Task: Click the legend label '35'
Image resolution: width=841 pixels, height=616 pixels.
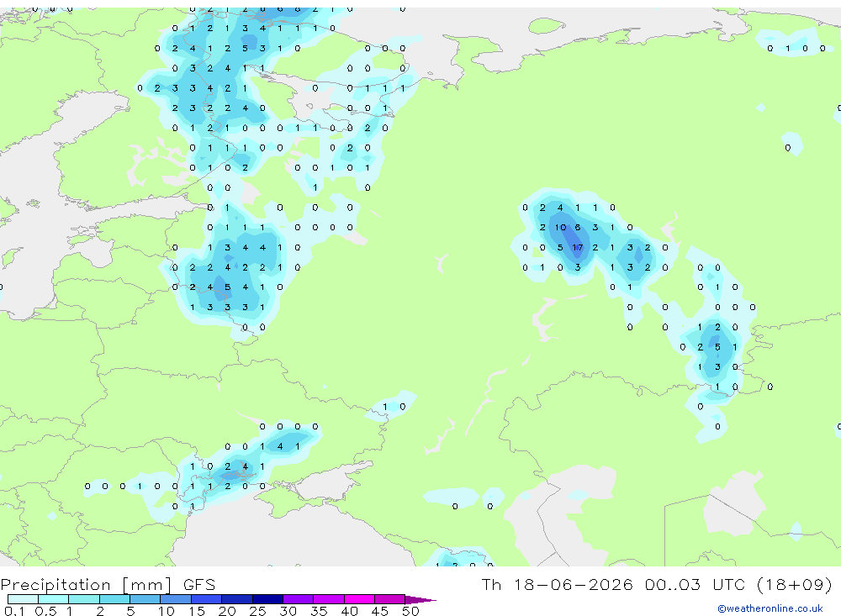Action: click(x=319, y=611)
